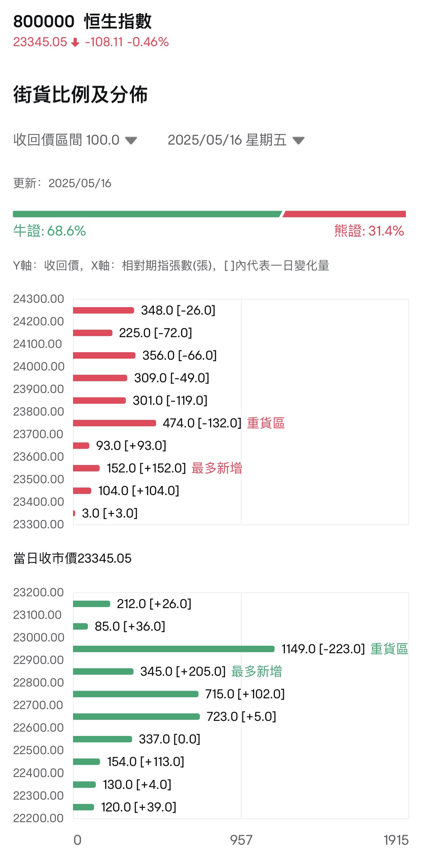Tap the 牛證: 68.6% label
This screenshot has width=422, height=868.
pos(49,231)
